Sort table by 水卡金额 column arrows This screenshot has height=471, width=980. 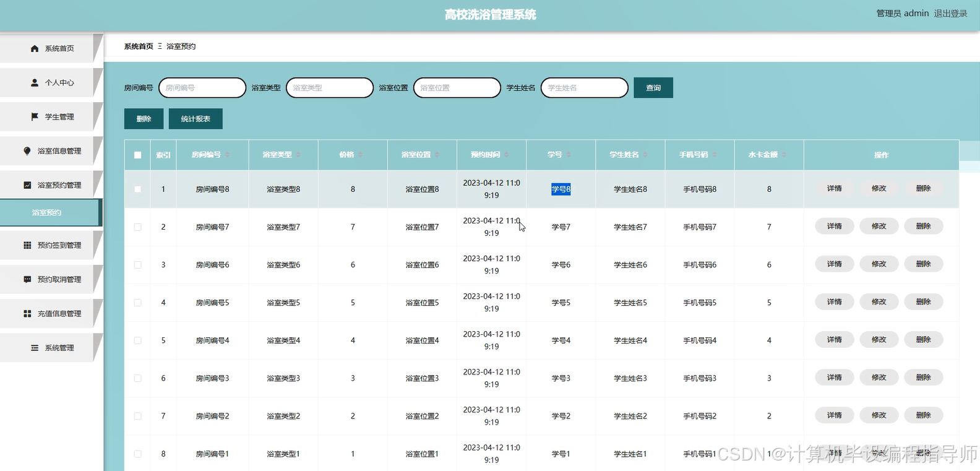[784, 155]
